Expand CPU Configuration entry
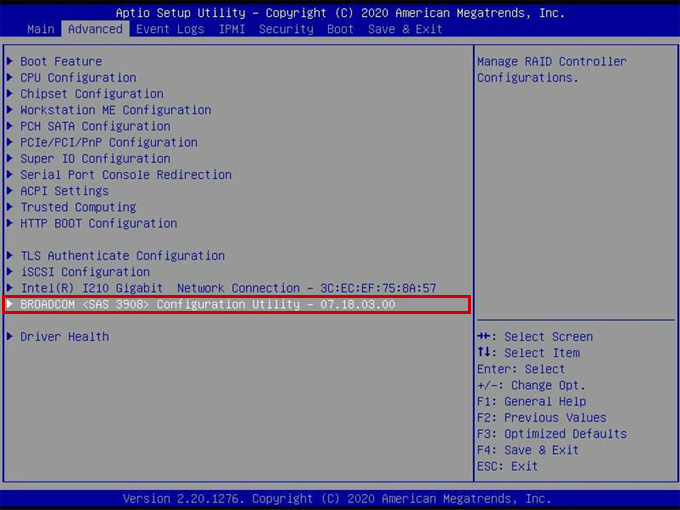Image resolution: width=680 pixels, height=510 pixels. (78, 78)
